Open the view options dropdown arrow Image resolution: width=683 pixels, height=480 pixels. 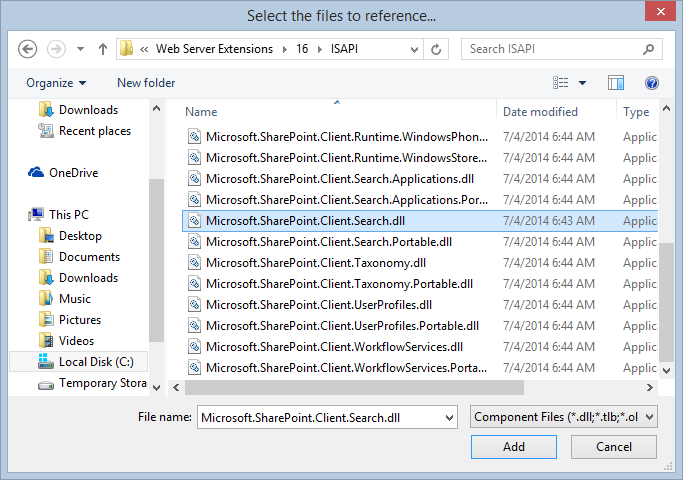[582, 83]
